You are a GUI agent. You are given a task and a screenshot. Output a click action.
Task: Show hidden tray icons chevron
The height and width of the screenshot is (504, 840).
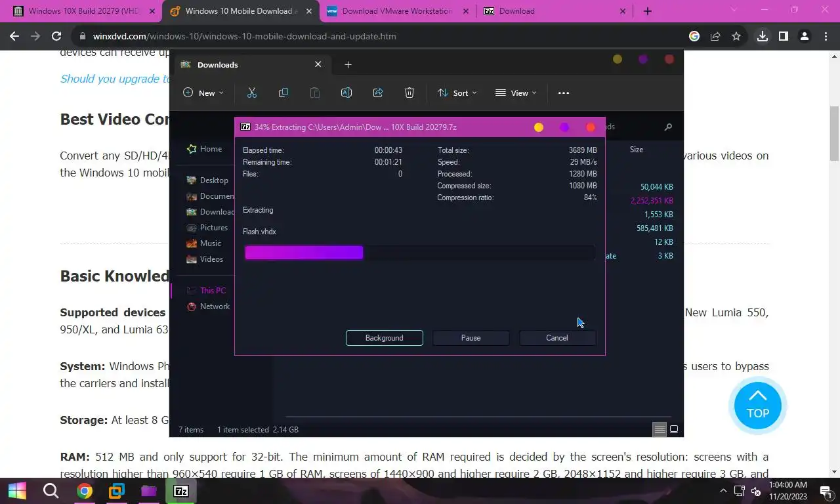click(x=724, y=491)
